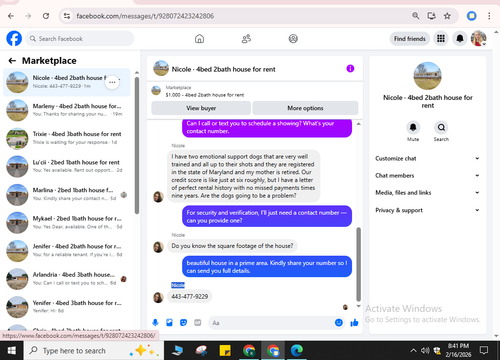This screenshot has height=360, width=500.
Task: Click the browser address bar URL
Action: click(145, 16)
